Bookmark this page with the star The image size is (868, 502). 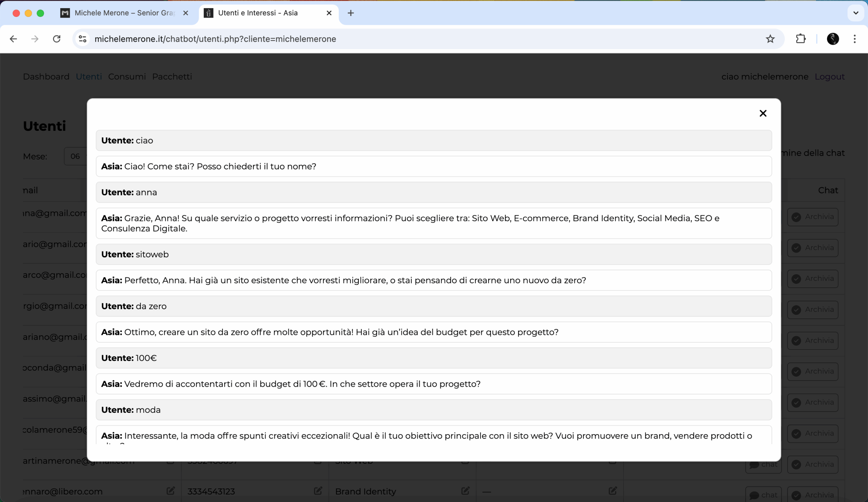click(x=770, y=39)
